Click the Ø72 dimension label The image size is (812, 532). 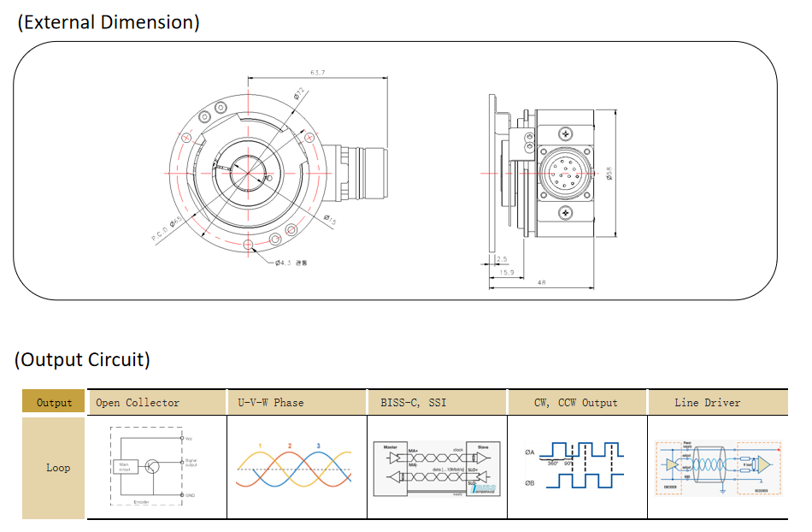tap(299, 94)
